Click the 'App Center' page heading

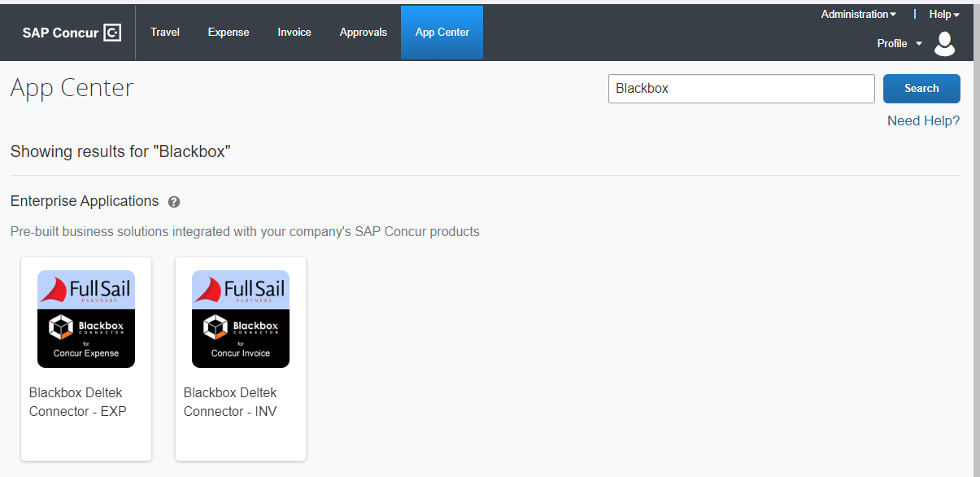coord(72,88)
